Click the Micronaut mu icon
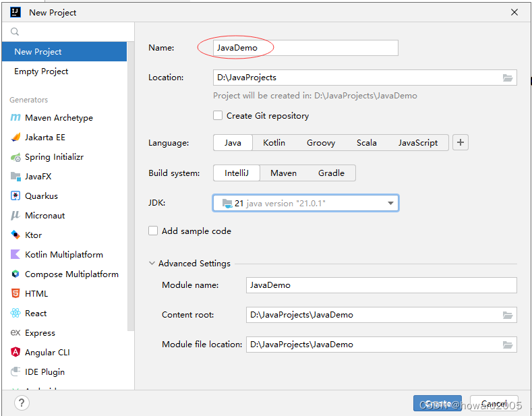 16,216
